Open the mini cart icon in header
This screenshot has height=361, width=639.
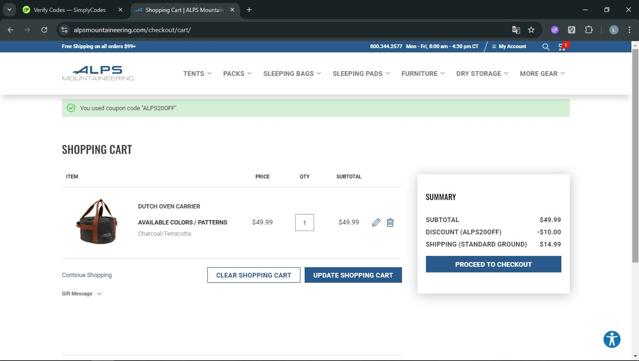563,46
